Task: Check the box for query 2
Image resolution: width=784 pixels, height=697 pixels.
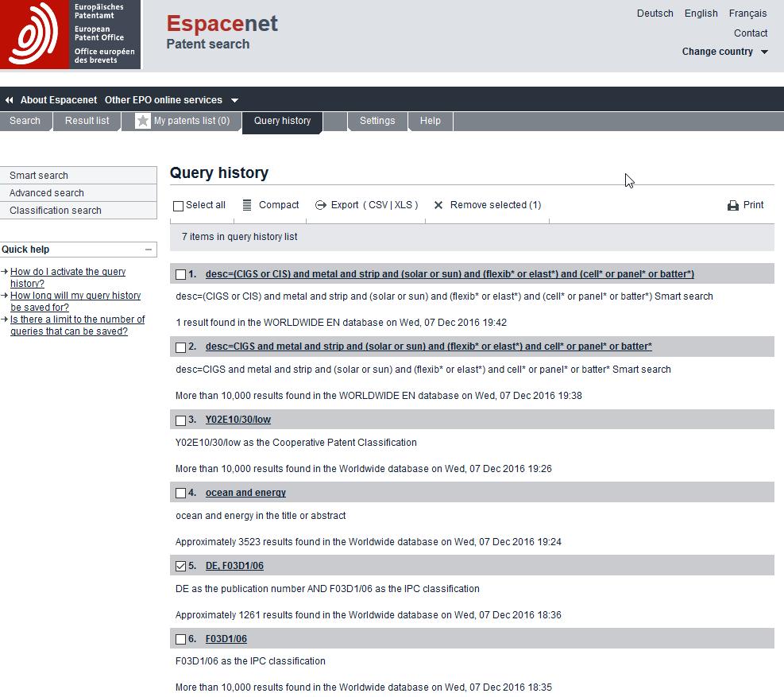Action: 180,347
